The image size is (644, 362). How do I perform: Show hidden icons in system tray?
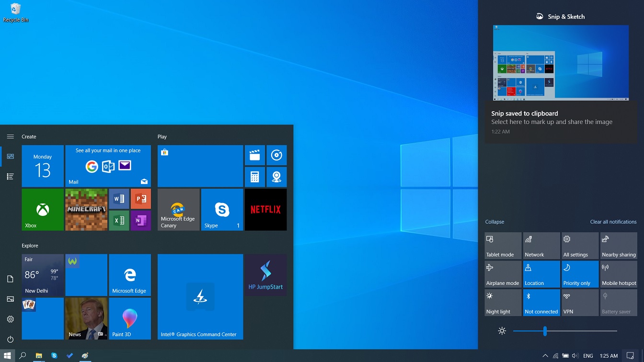pos(545,356)
